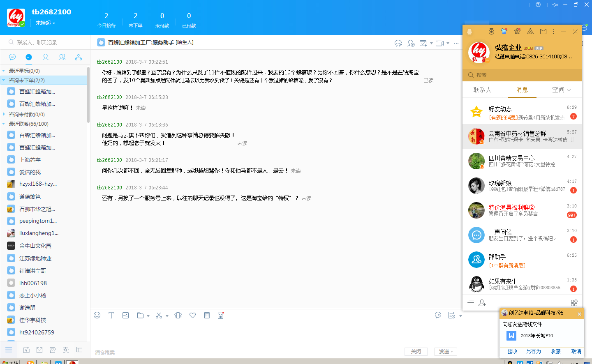The image size is (592, 364).
Task: Click the forward conversation icon in chat header
Action: 398,43
